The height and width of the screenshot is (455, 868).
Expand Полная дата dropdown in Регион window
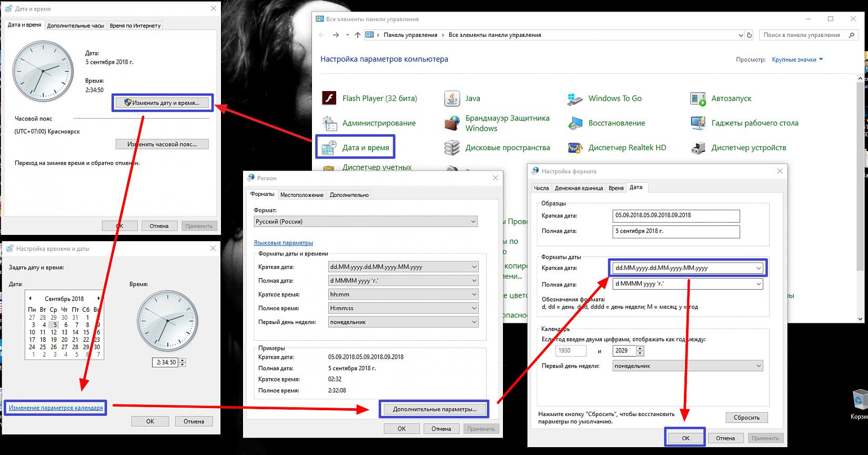coord(403,281)
